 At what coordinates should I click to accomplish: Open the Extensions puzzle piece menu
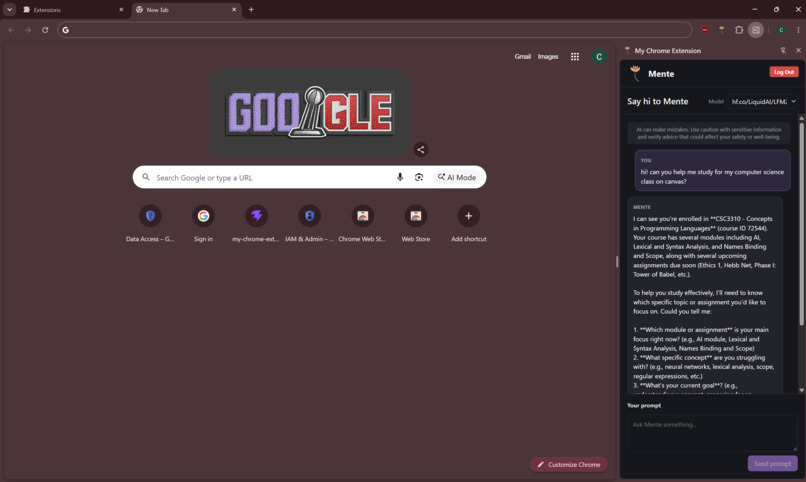tap(739, 30)
